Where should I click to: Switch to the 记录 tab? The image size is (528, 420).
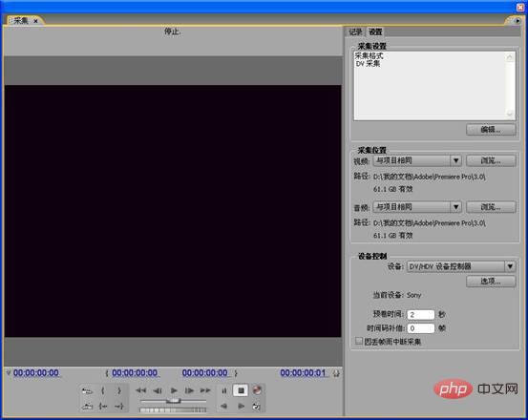(x=355, y=31)
